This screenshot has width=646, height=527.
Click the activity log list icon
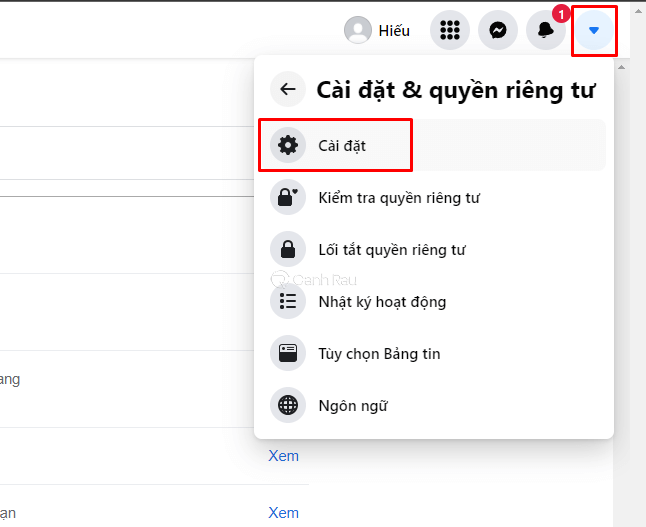(288, 301)
